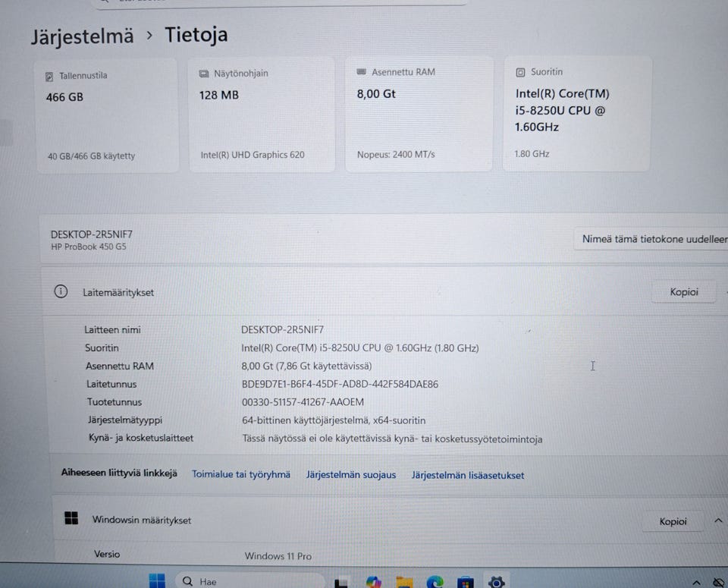This screenshot has width=728, height=588.
Task: Copy the Windowsin määritykset details
Action: click(x=673, y=521)
